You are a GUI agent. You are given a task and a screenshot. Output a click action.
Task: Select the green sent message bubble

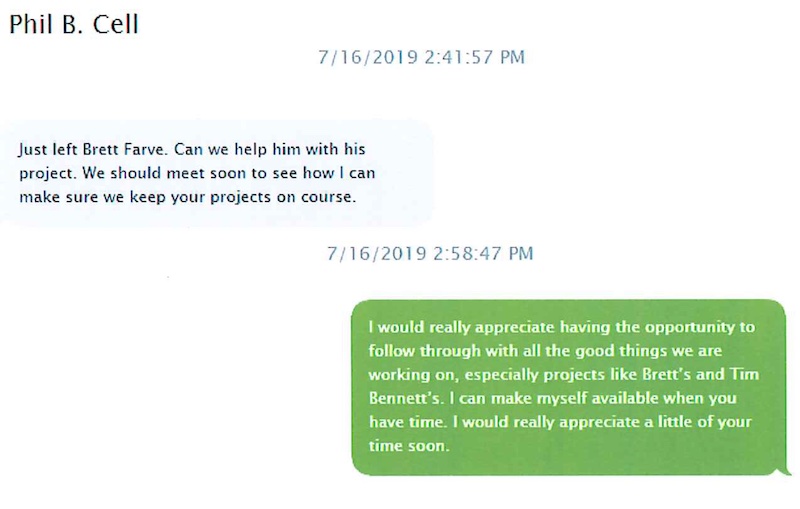pos(568,388)
